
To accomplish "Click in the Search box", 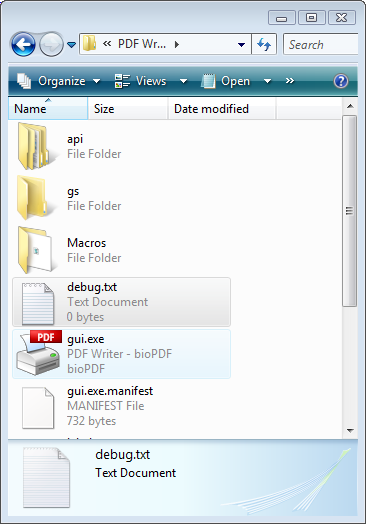I will coord(321,44).
